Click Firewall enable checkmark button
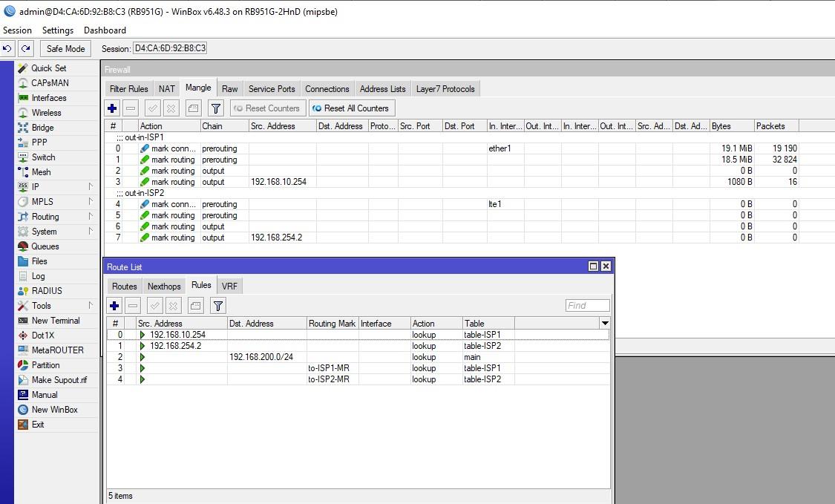This screenshot has width=835, height=504. (x=153, y=108)
